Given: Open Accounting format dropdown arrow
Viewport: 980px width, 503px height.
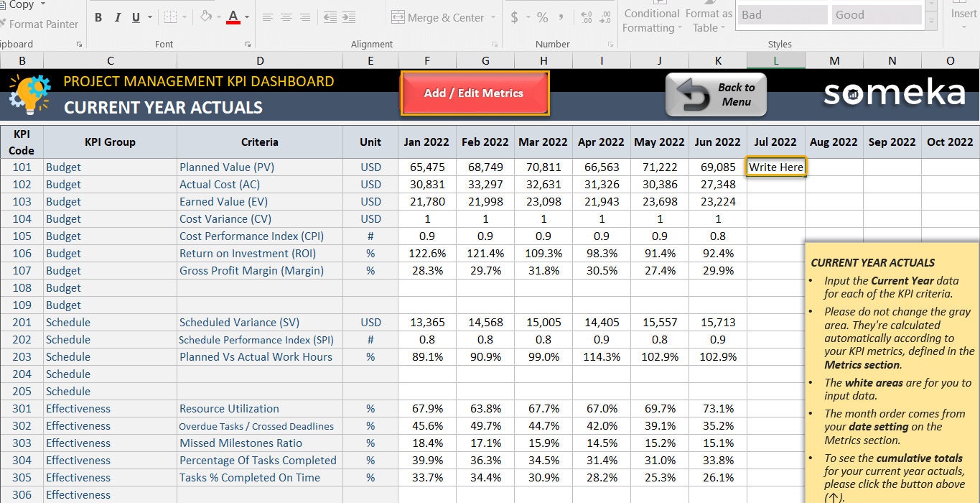Looking at the screenshot, I should pos(527,17).
